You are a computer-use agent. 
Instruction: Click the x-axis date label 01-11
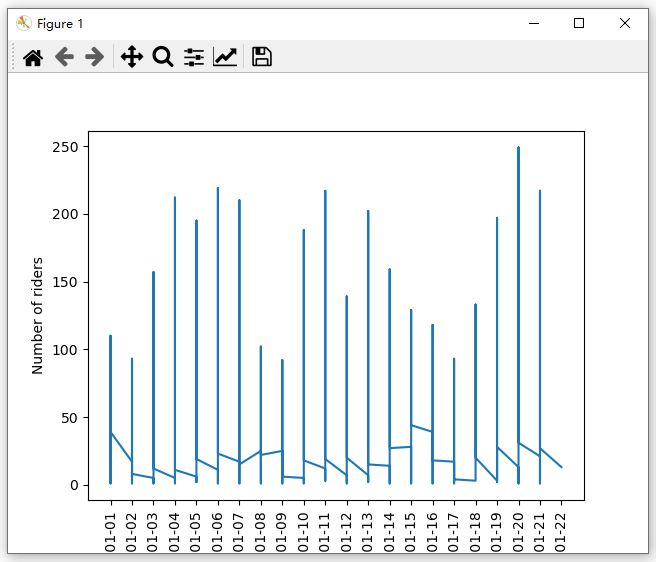(x=325, y=532)
